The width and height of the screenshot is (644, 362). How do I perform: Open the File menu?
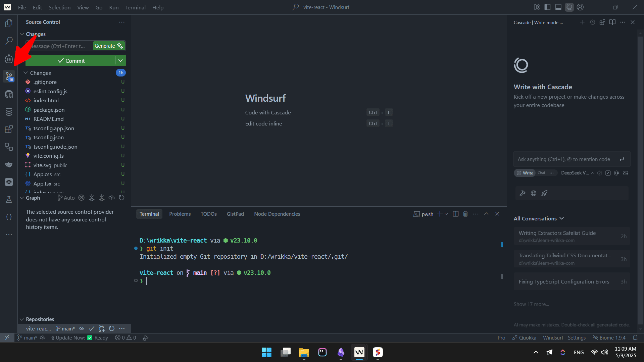click(x=22, y=7)
